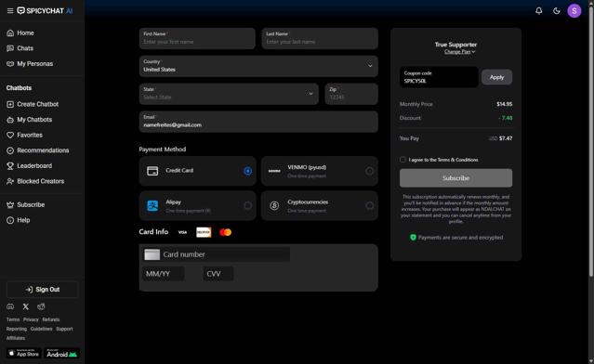This screenshot has height=364, width=594.
Task: Select VENMO (pyusd) radio button
Action: coord(369,171)
